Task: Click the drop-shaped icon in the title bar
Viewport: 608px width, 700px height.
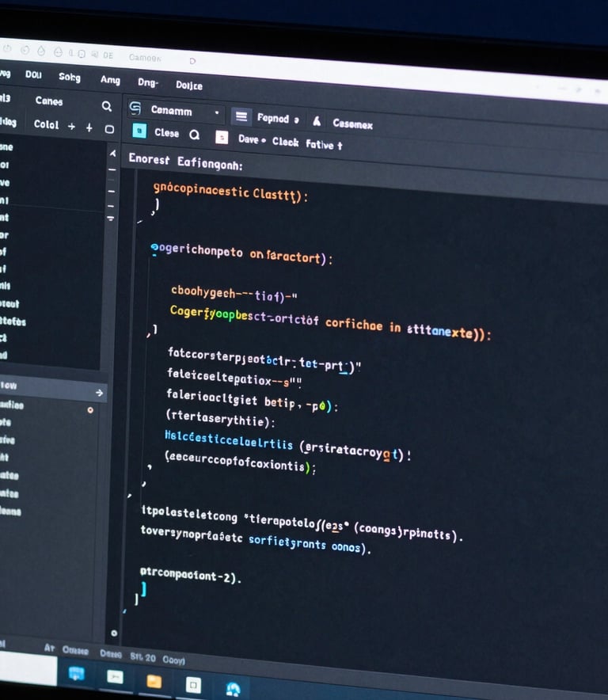Action: click(x=41, y=51)
